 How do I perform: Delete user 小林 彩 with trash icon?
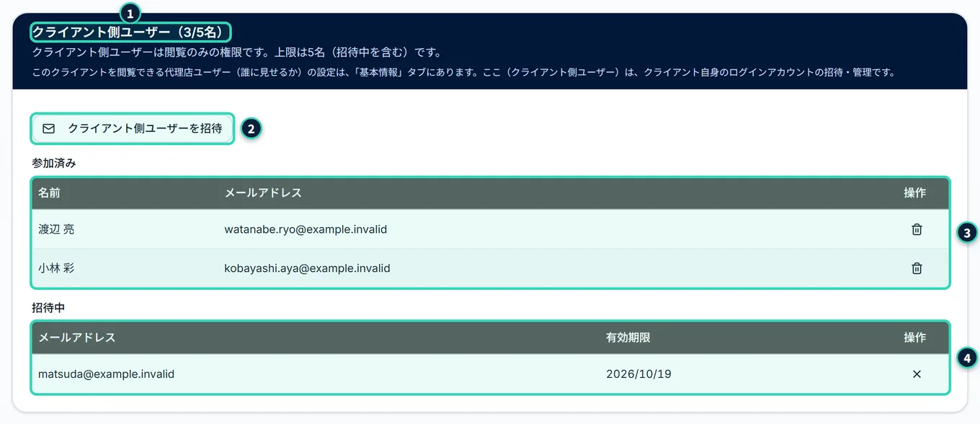(917, 268)
